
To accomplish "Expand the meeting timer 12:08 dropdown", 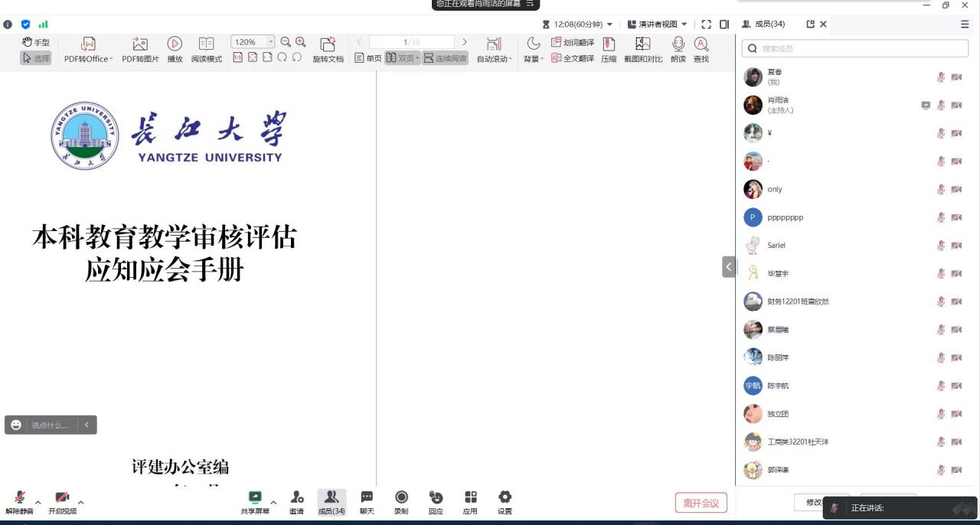I will [x=578, y=24].
